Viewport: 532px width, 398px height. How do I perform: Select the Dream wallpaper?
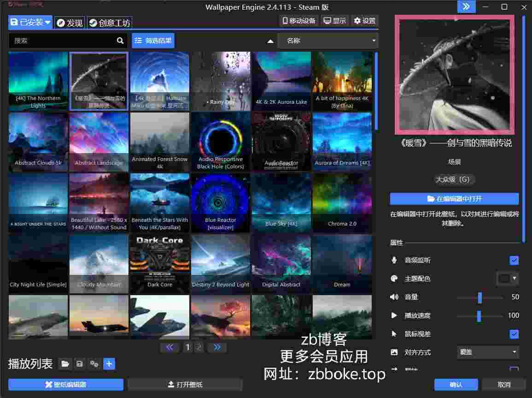point(342,263)
